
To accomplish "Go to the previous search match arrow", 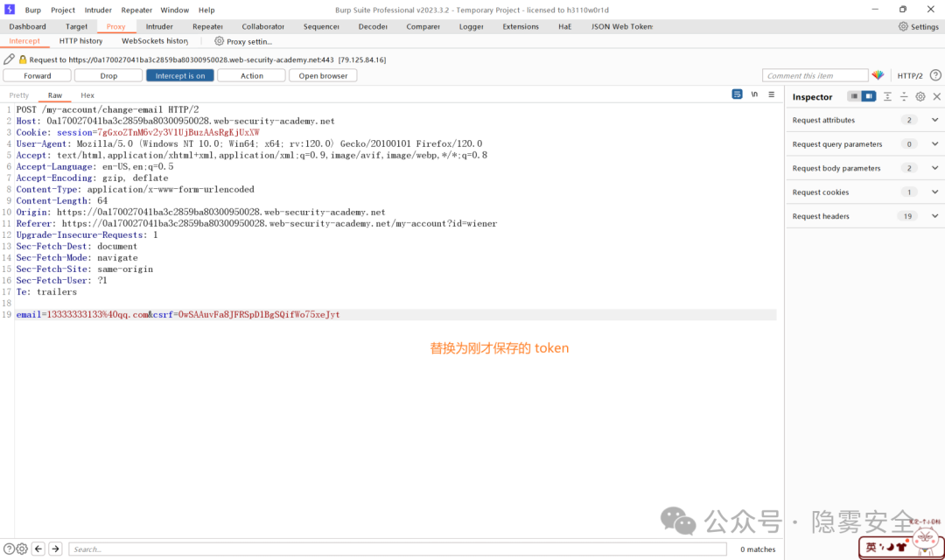I will click(x=38, y=549).
